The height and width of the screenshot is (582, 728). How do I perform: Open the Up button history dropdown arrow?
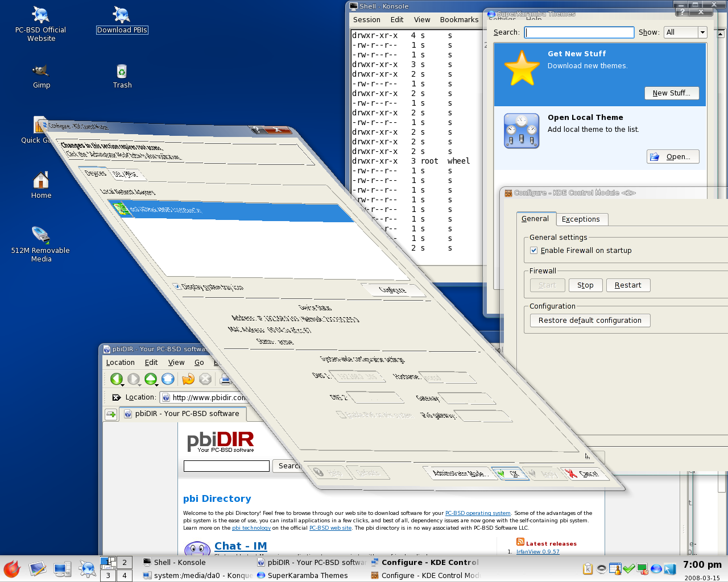click(156, 385)
